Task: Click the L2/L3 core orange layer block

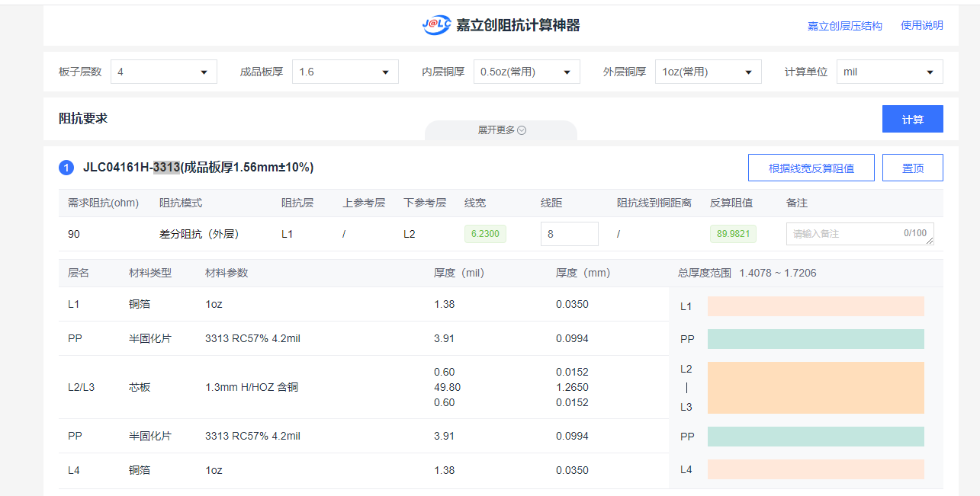Action: [816, 388]
